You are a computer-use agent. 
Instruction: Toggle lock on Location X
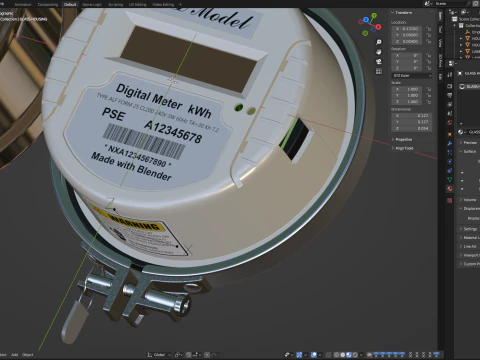[429, 29]
